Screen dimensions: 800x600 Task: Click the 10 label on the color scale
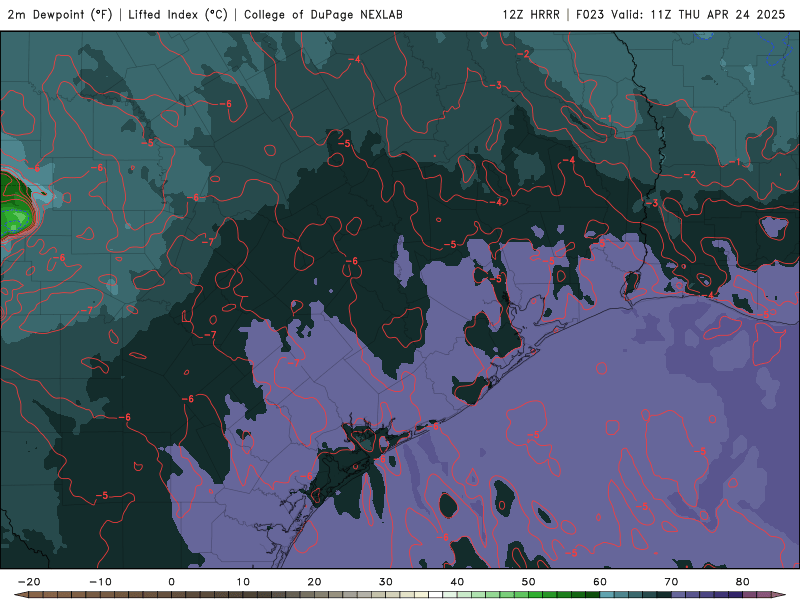click(243, 582)
